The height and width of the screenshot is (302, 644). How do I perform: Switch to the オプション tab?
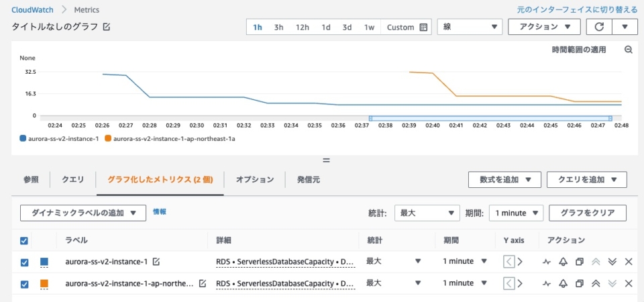[x=255, y=180]
